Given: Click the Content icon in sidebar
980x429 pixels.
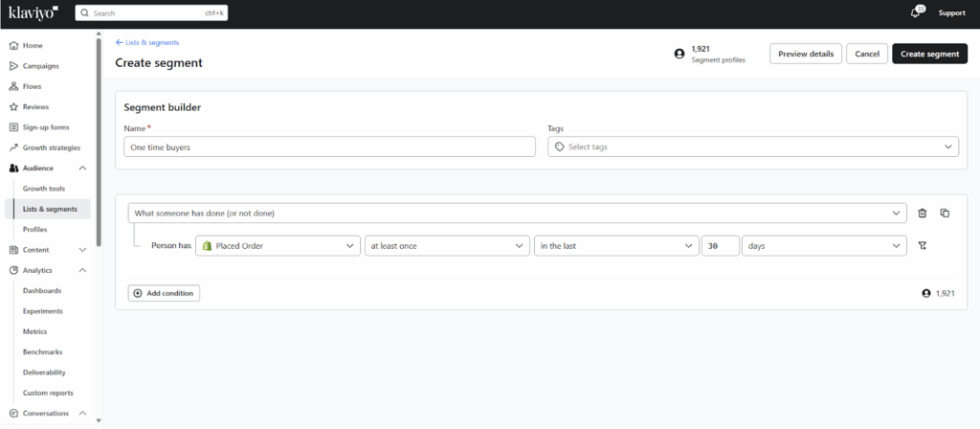Looking at the screenshot, I should [13, 250].
